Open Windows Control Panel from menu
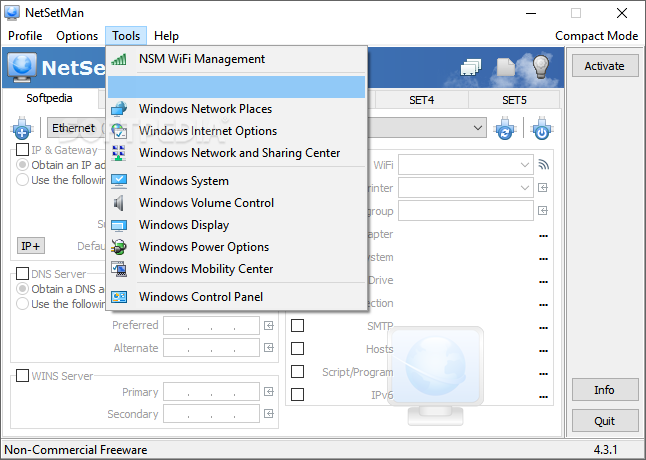Screen dimensions: 646x460 point(236,297)
